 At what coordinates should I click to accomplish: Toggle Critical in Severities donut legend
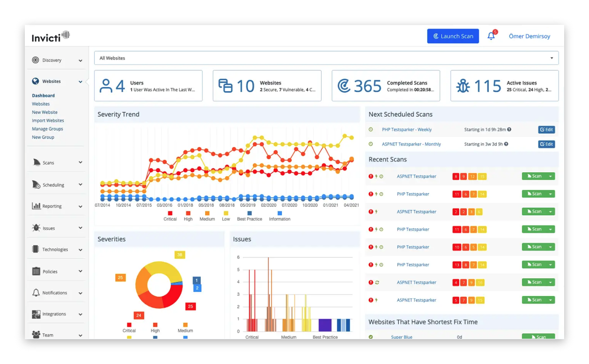click(129, 328)
